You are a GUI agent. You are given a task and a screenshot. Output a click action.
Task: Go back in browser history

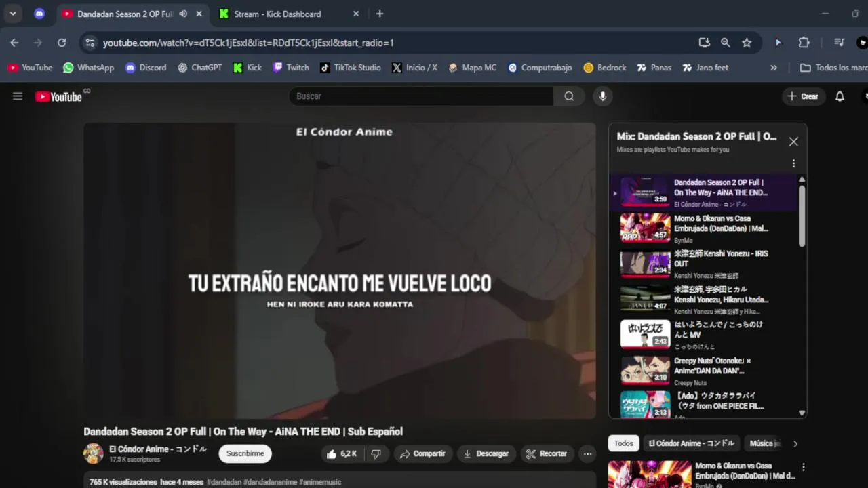click(x=14, y=43)
